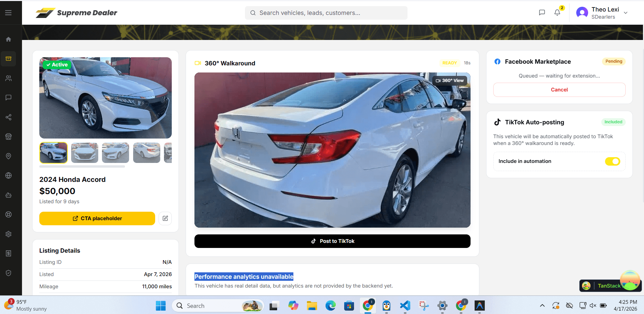Open File Explorer from the taskbar
This screenshot has height=314, width=644.
pos(312,306)
